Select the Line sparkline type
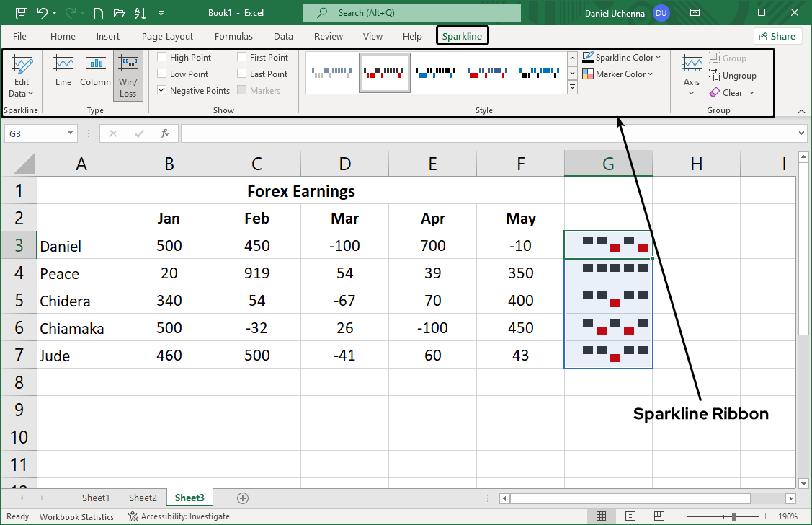The width and height of the screenshot is (812, 525). coord(63,72)
